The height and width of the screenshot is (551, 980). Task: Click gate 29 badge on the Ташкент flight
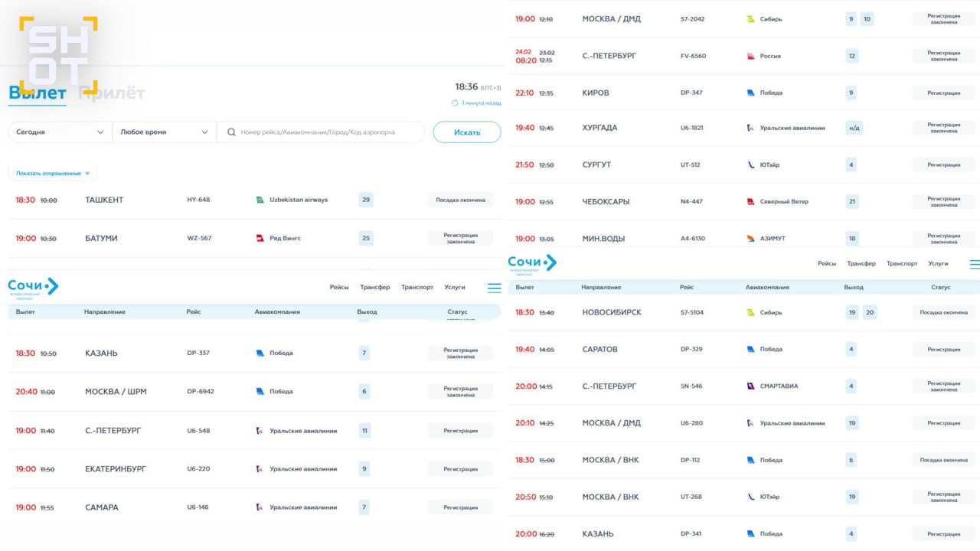[x=366, y=200]
